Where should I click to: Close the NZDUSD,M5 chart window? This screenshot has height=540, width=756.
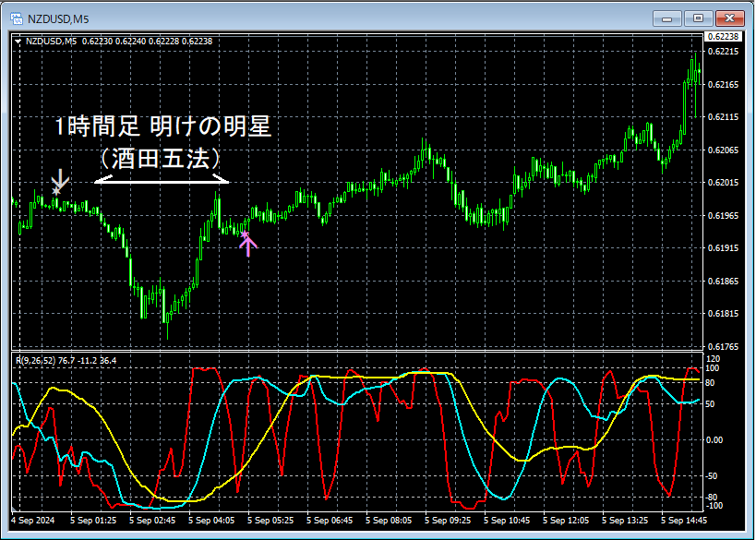pos(729,18)
